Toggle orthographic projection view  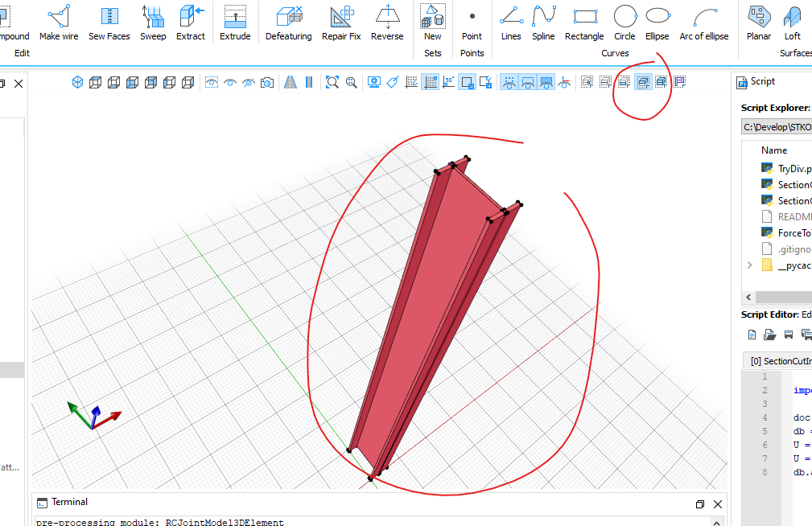(x=309, y=82)
